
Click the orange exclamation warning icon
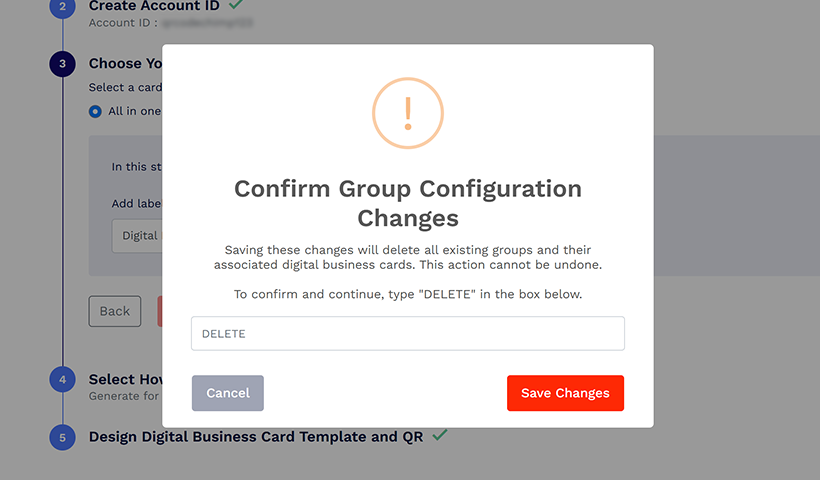(408, 114)
